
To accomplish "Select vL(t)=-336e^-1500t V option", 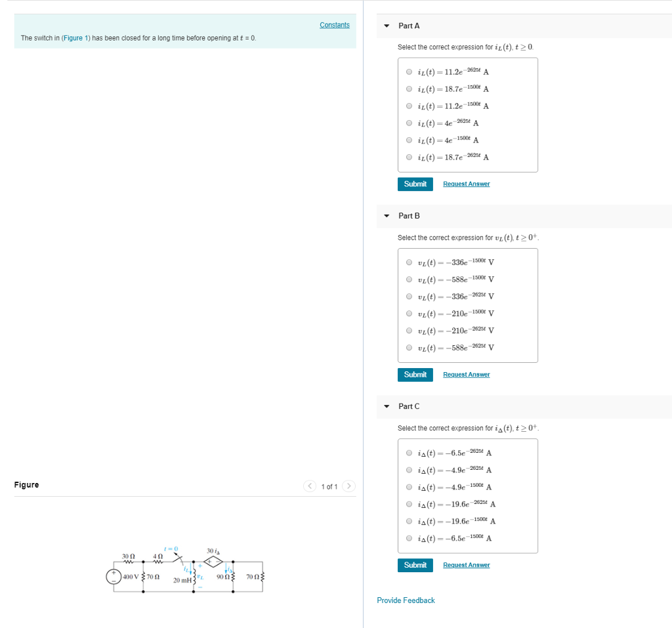I will click(409, 262).
